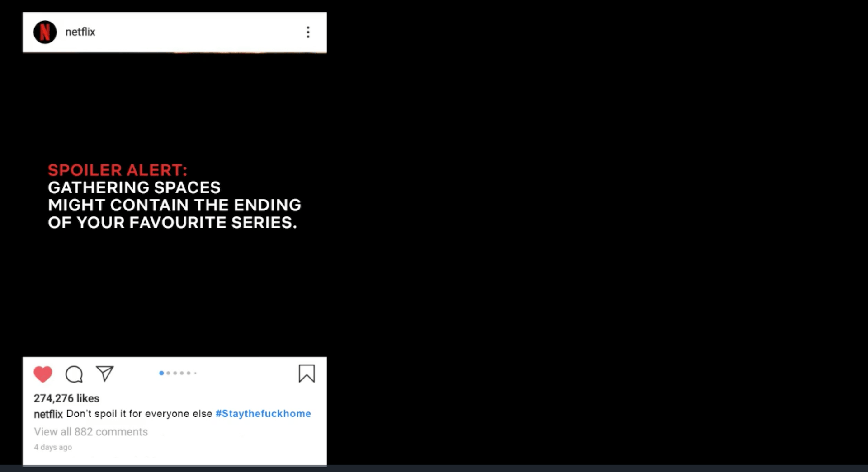Viewport: 868px width, 472px height.
Task: Click the SPOILER ALERT post image
Action: coord(175,205)
